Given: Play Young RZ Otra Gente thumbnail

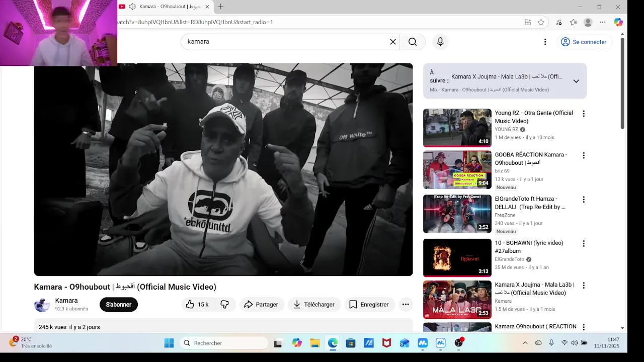Looking at the screenshot, I should click(x=457, y=128).
